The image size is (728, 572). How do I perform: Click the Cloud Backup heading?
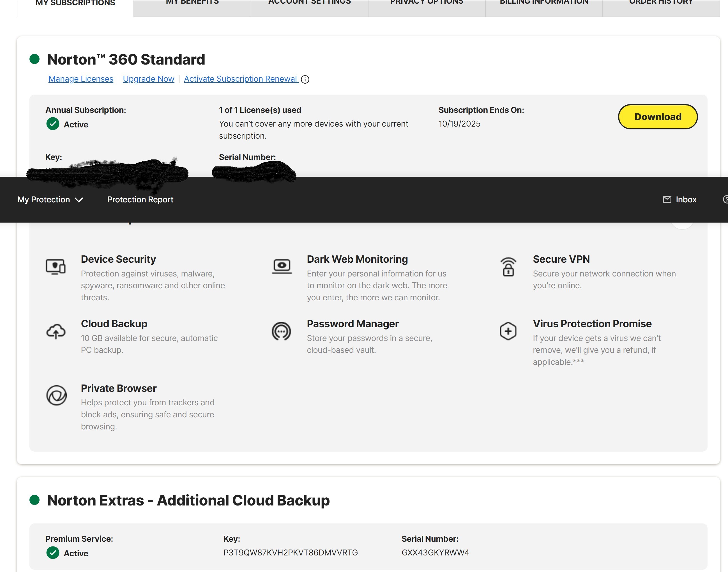click(x=114, y=324)
